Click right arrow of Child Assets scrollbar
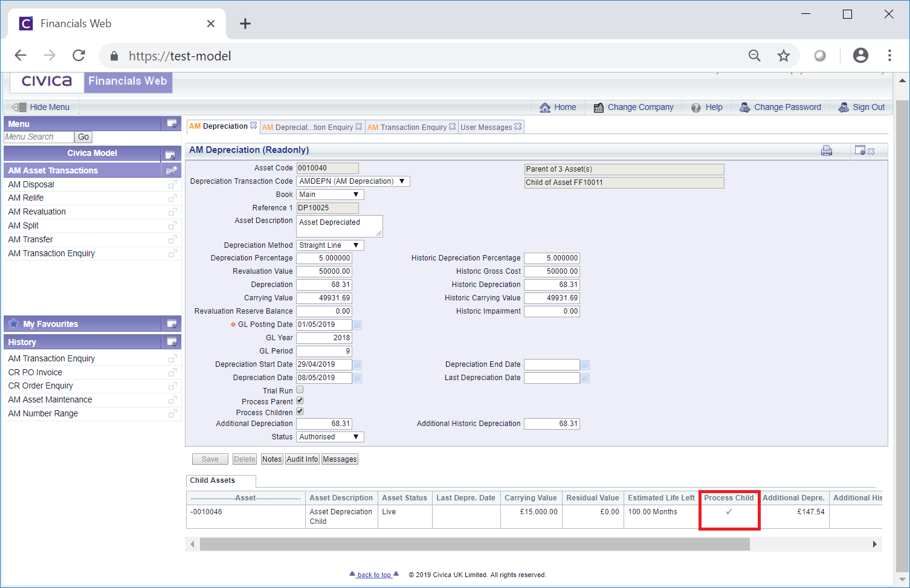This screenshot has height=588, width=910. 874,544
